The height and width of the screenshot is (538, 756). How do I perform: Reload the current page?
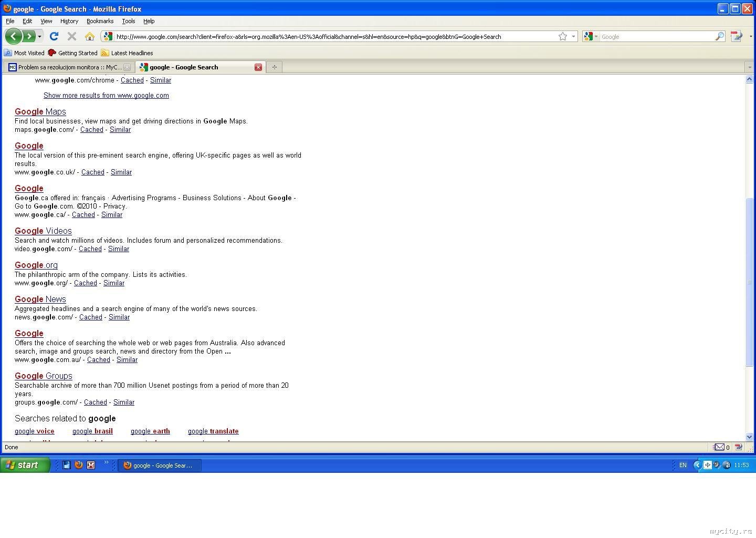coord(54,36)
